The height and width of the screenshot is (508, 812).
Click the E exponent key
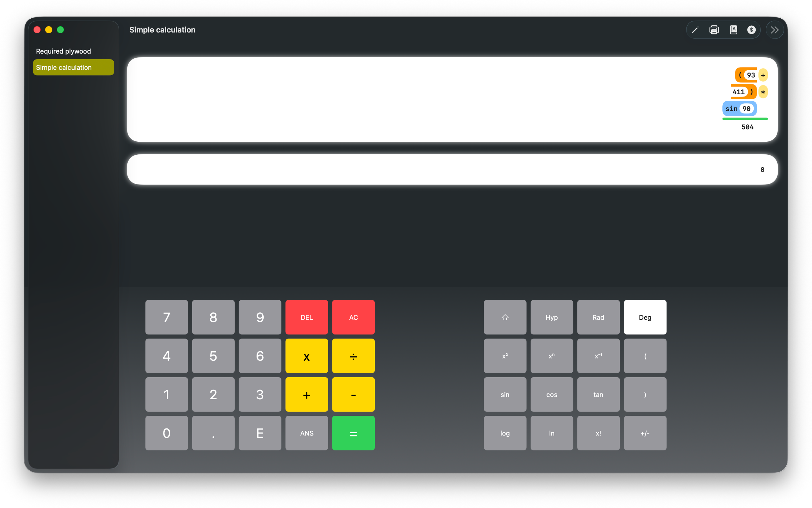[x=260, y=433]
